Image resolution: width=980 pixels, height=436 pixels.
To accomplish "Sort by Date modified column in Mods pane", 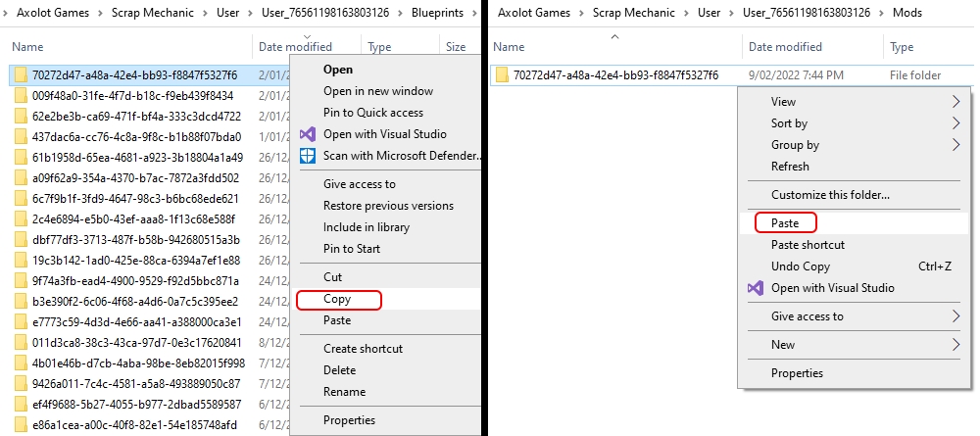I will point(785,47).
